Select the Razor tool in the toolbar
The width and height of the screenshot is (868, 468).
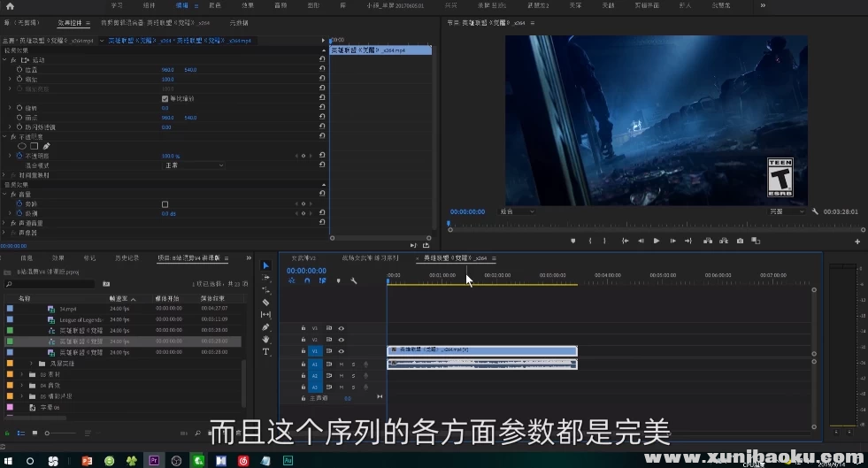pyautogui.click(x=265, y=302)
